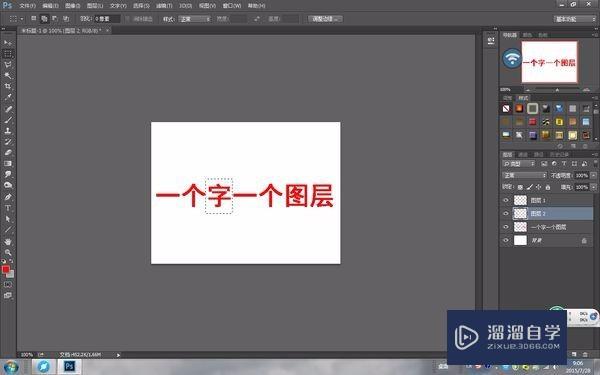Open the 图像 Image menu
The width and height of the screenshot is (600, 375).
click(x=72, y=6)
